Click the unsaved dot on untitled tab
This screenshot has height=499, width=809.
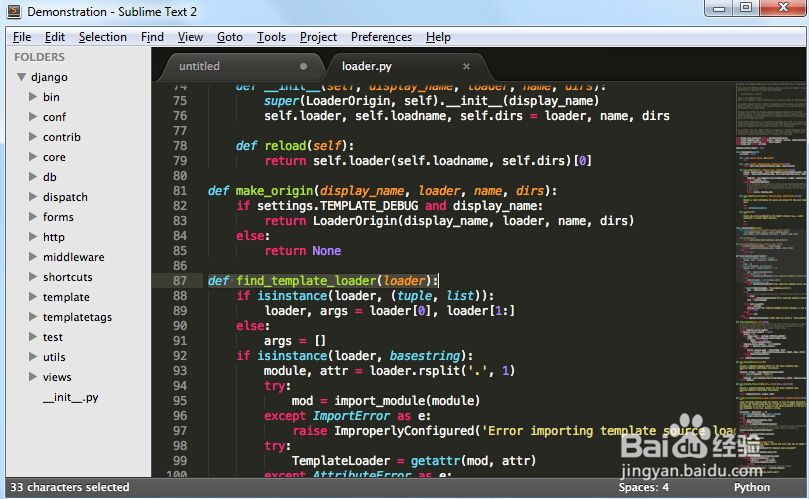point(303,66)
